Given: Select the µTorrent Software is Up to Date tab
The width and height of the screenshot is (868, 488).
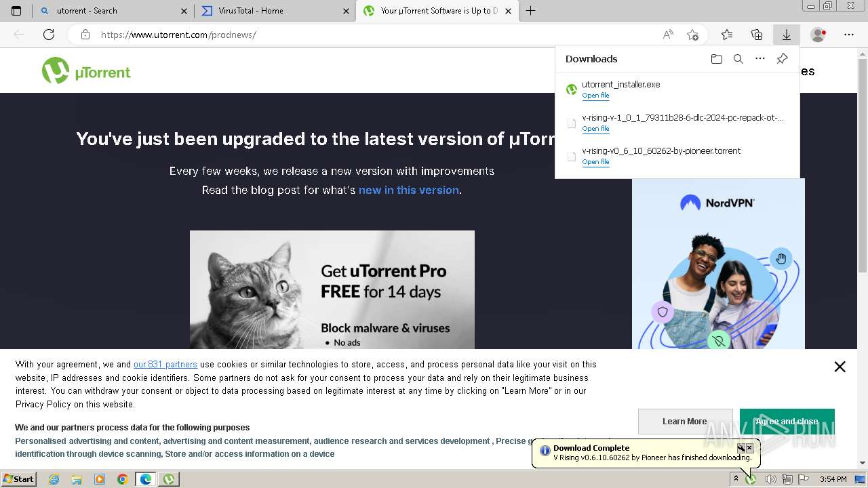Looking at the screenshot, I should 436,11.
